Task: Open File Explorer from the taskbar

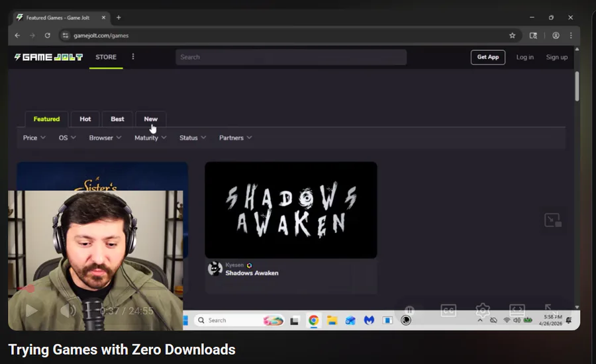Action: pyautogui.click(x=332, y=321)
